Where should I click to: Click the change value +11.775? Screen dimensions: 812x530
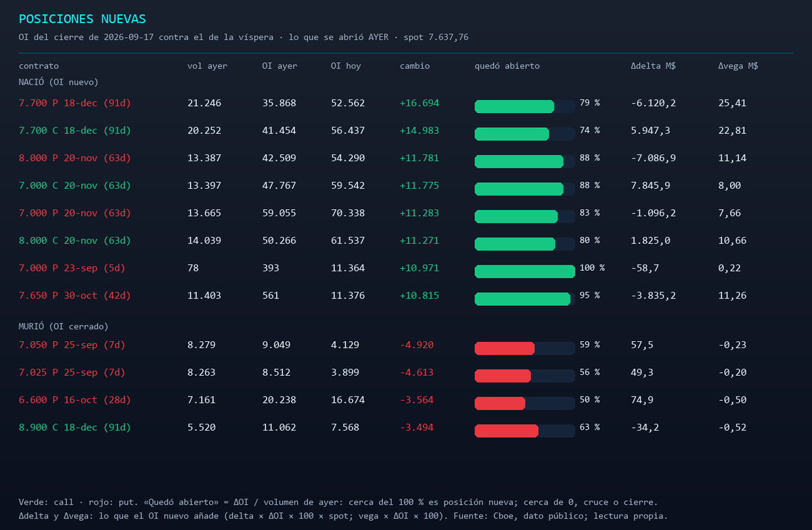pos(420,185)
